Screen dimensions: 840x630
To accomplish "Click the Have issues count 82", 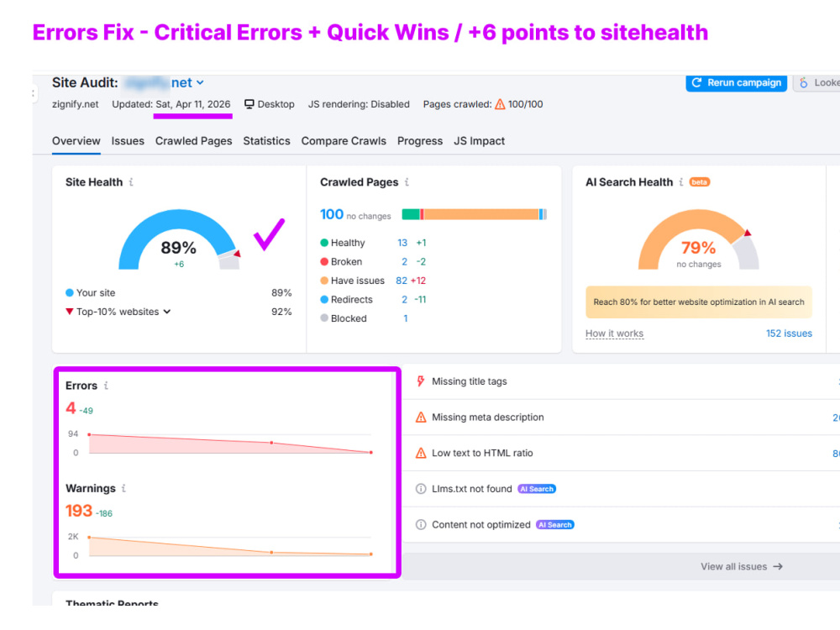I will pos(402,281).
